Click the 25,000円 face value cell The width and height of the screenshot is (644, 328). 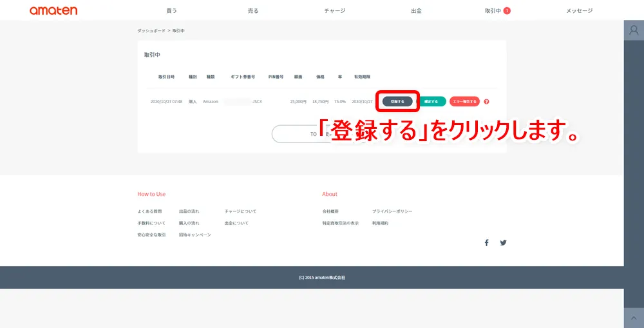point(298,102)
